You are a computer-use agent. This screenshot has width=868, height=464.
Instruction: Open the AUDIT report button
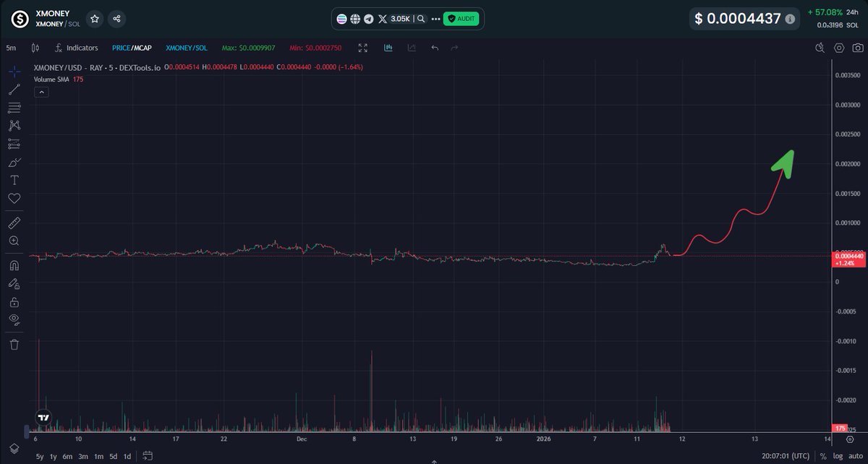(x=461, y=19)
